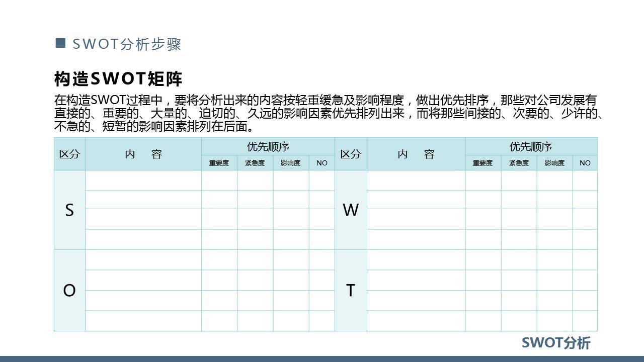Image resolution: width=644 pixels, height=362 pixels.
Task: Click the right 优先顺序 merged header
Action: pyautogui.click(x=533, y=146)
